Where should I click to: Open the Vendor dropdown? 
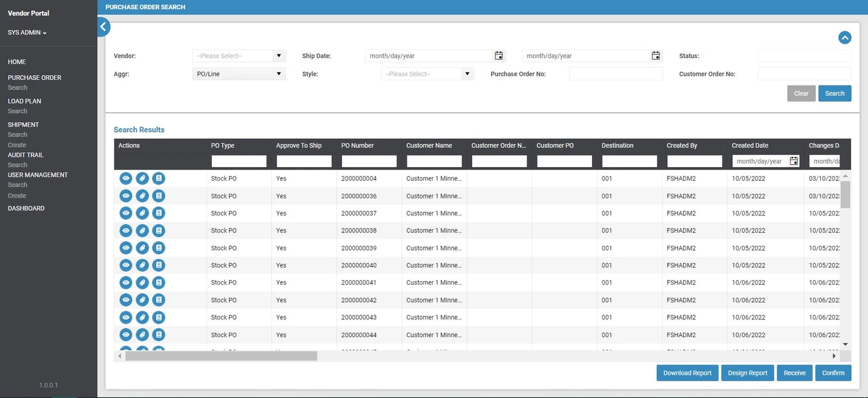278,56
